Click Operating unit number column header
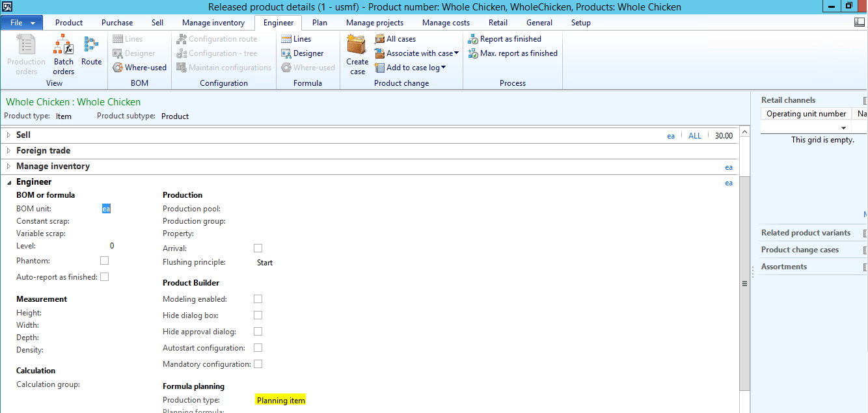 pyautogui.click(x=806, y=114)
